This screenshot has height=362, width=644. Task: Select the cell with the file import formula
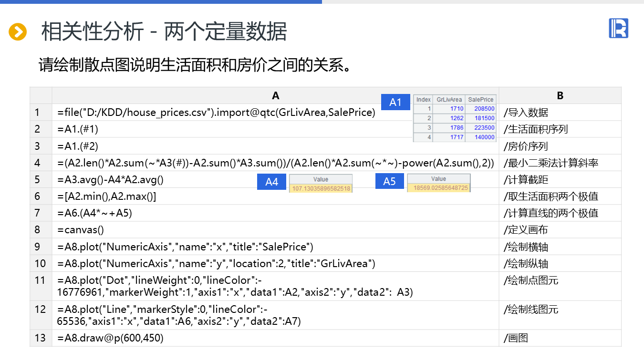276,113
